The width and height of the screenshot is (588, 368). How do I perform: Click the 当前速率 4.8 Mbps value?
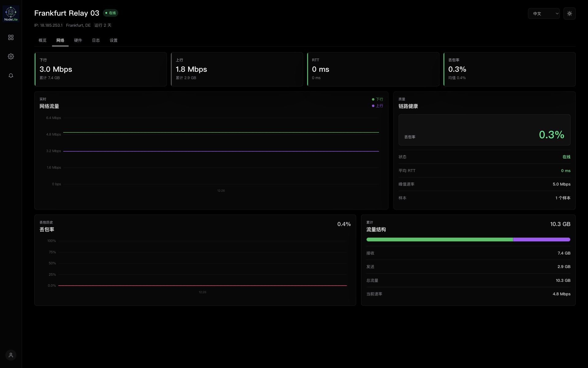tap(561, 294)
